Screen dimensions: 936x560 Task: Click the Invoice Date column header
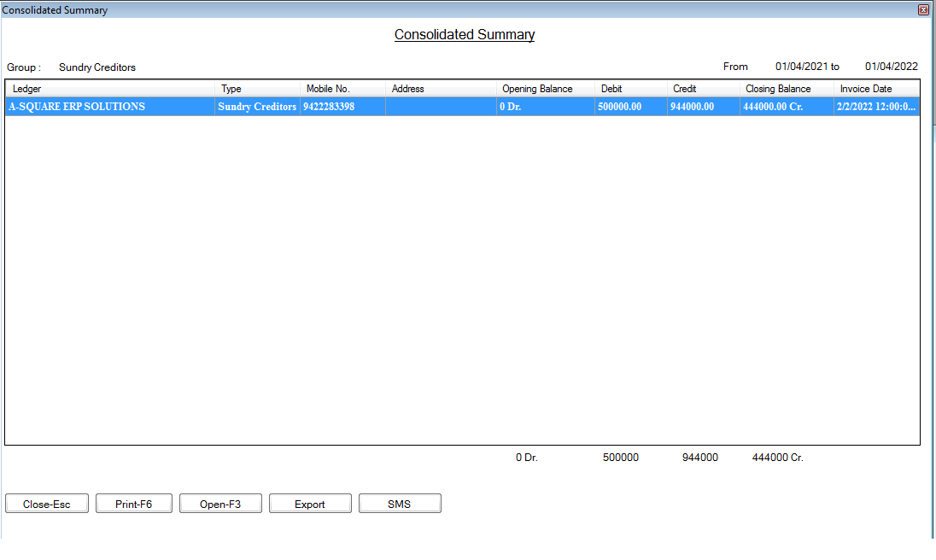coord(876,89)
